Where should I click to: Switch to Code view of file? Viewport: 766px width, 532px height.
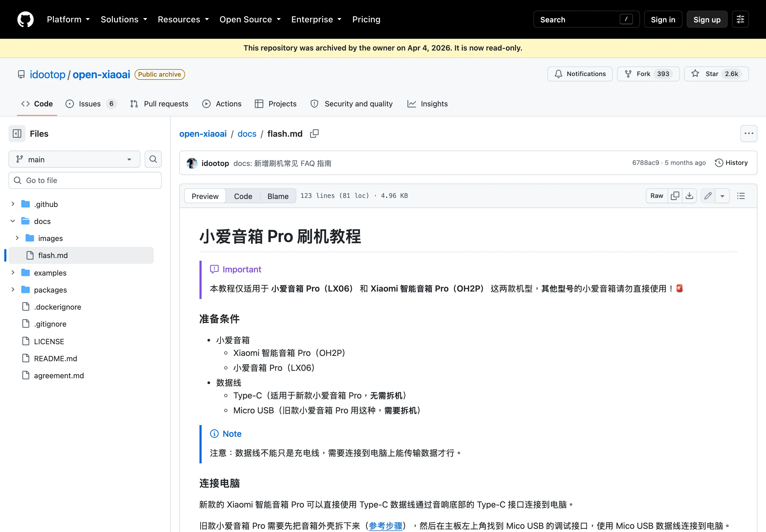pos(243,196)
